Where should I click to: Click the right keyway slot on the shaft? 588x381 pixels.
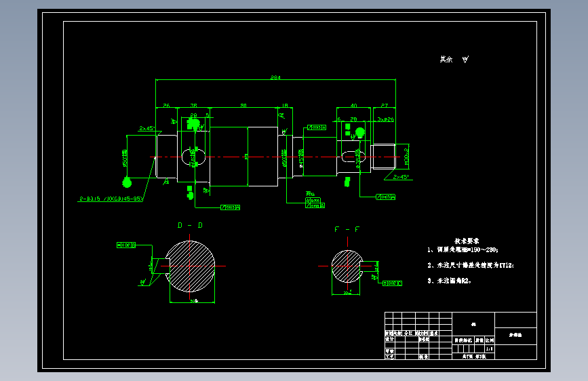coord(353,157)
